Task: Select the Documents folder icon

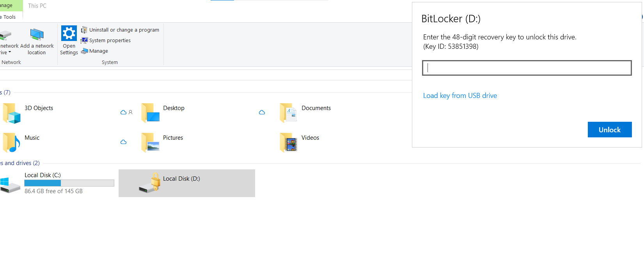Action: tap(289, 113)
